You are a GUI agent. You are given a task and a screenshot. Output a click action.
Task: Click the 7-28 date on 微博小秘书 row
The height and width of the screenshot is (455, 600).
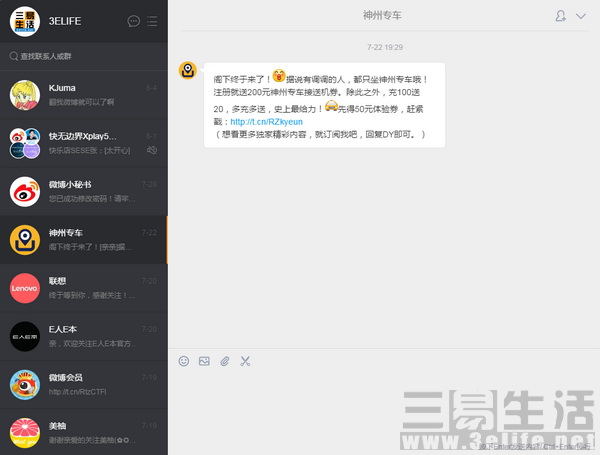click(149, 184)
